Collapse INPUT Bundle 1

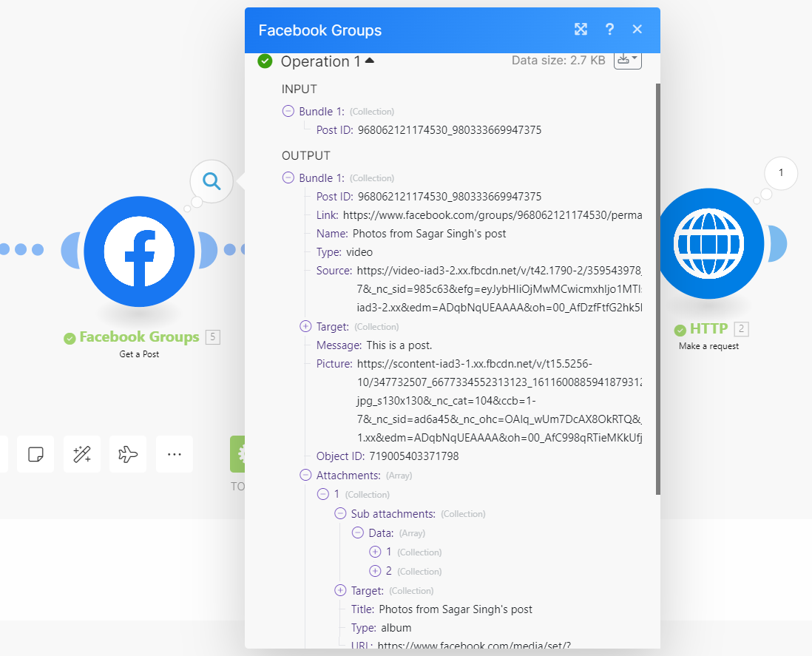288,112
